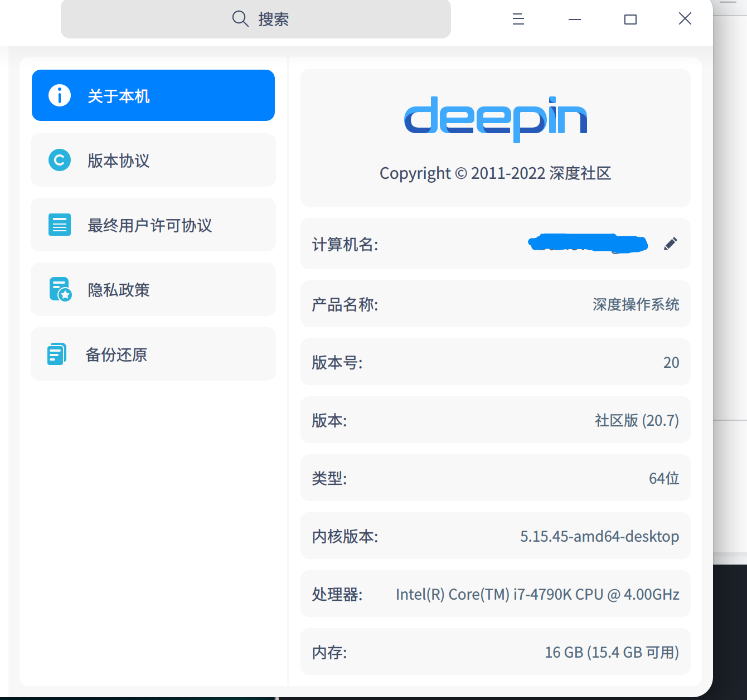This screenshot has width=747, height=700.
Task: Open the 备份还原 page
Action: (x=153, y=354)
